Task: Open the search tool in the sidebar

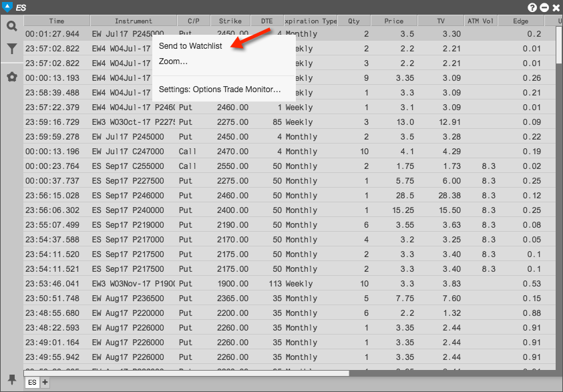Action: coord(10,27)
